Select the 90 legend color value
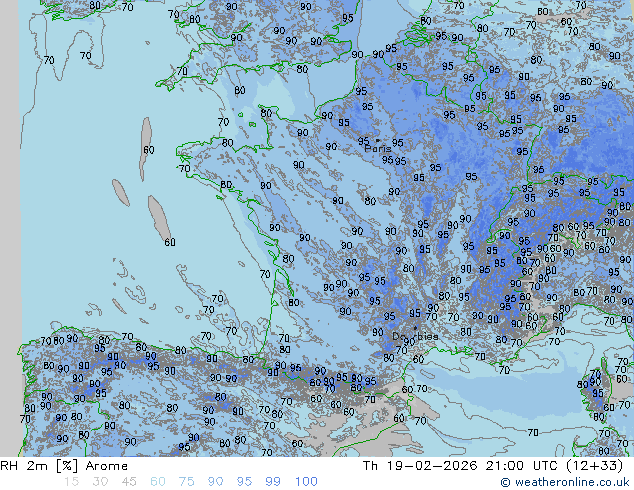 point(216,482)
